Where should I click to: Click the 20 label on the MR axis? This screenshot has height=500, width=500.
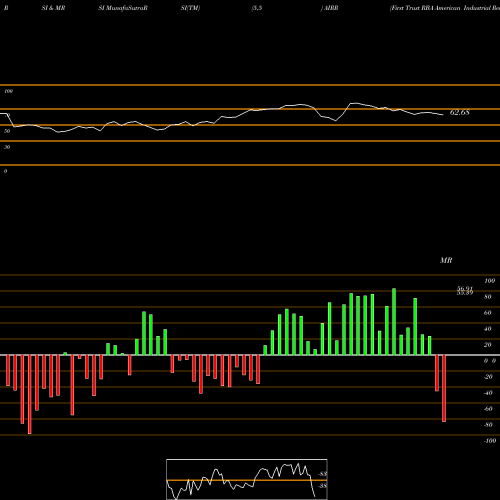[x=488, y=345]
